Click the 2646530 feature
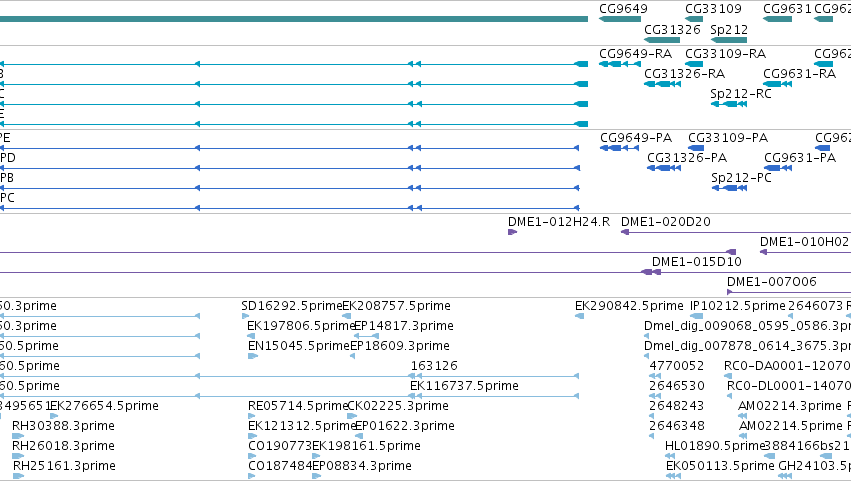Viewport: 851px width, 481px height. coord(655,396)
